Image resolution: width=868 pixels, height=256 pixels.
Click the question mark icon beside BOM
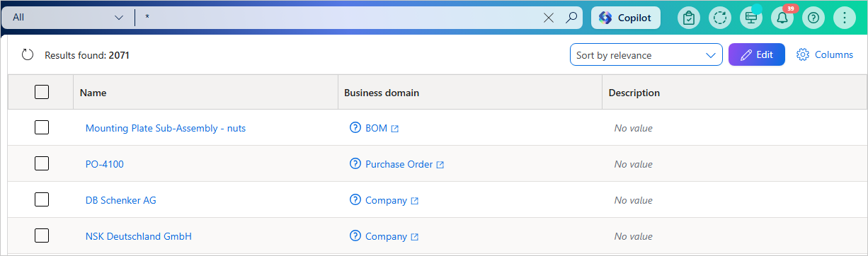click(x=355, y=128)
